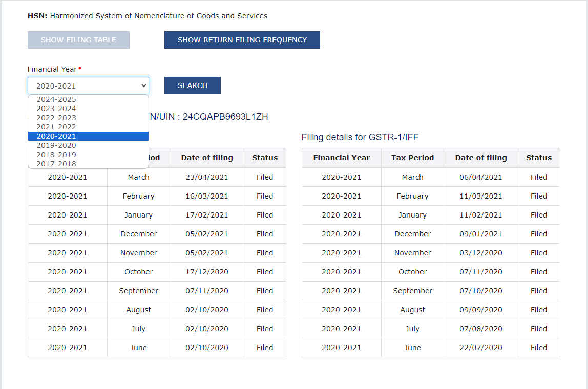This screenshot has width=588, height=389.
Task: Choose highlighted 2020-2021 option in list
Action: [56, 136]
